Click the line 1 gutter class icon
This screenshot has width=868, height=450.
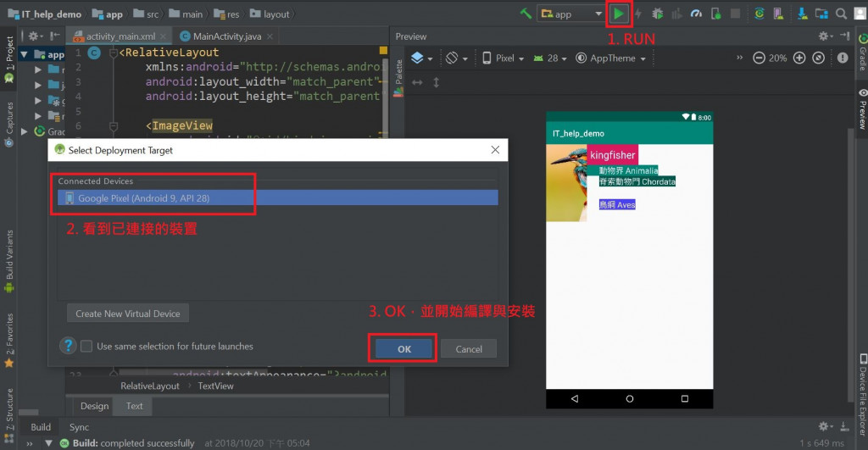95,53
